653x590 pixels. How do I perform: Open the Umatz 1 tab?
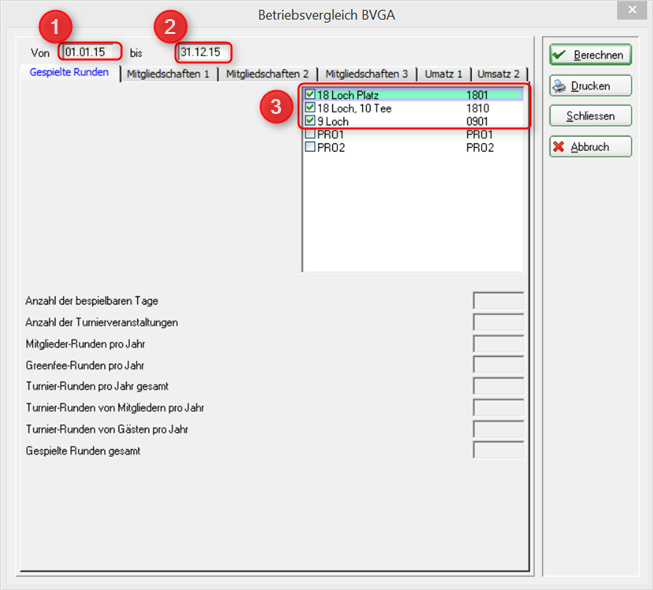(x=443, y=74)
